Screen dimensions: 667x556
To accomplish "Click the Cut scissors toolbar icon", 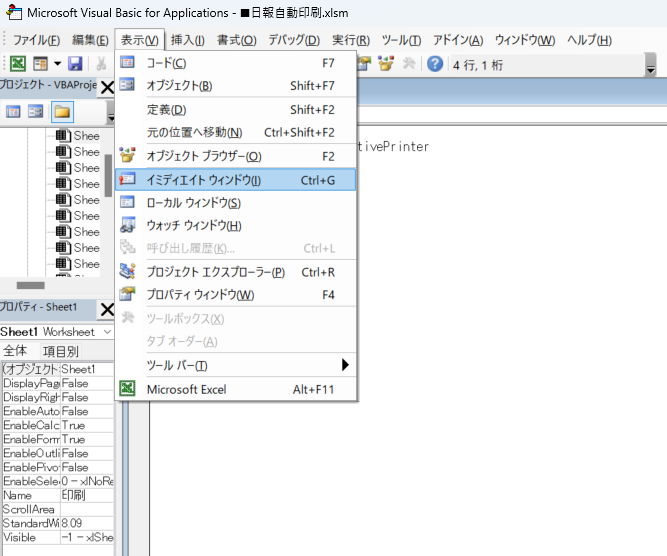I will [101, 64].
